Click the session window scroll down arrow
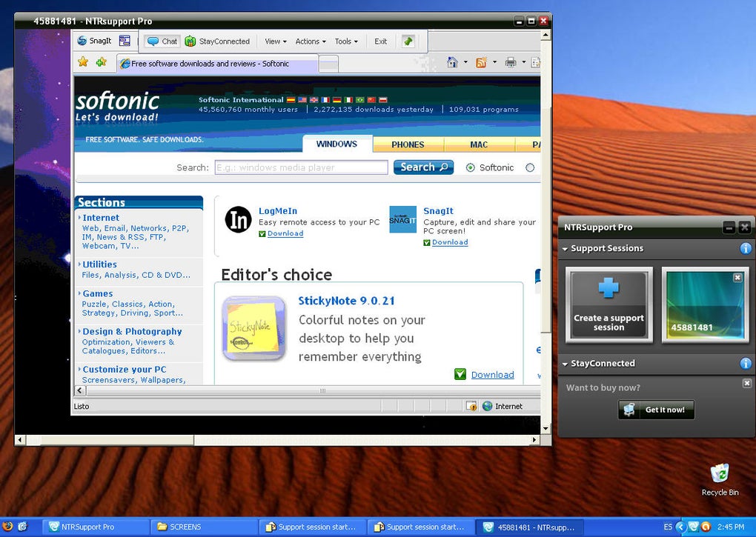 (546, 428)
